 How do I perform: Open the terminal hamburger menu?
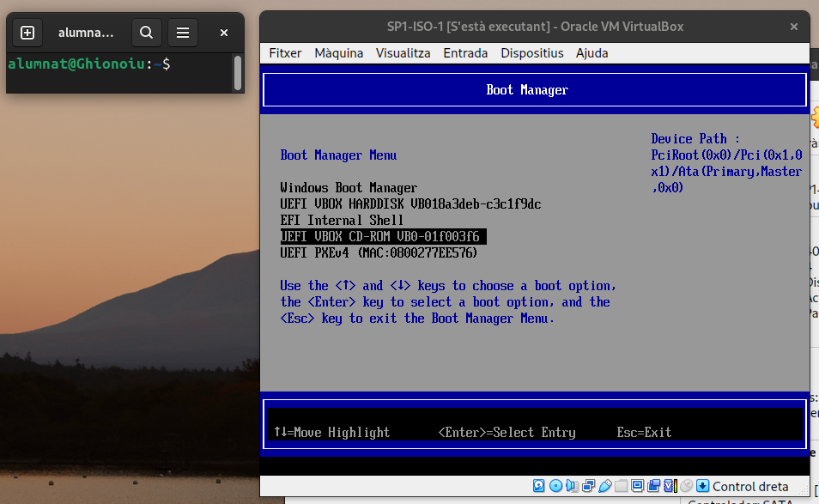click(182, 33)
